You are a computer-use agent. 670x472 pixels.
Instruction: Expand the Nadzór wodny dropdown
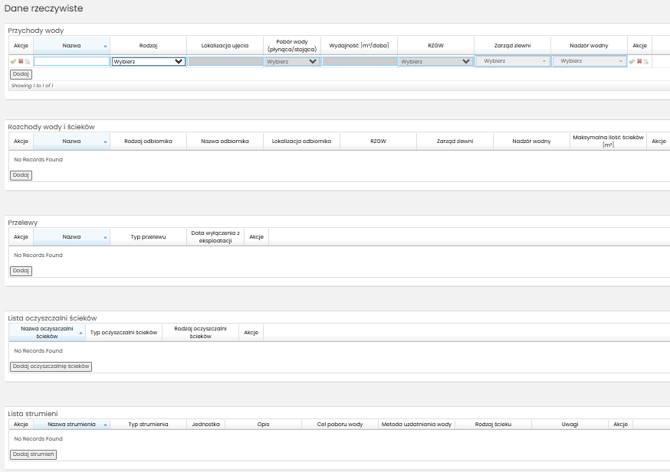pos(592,61)
